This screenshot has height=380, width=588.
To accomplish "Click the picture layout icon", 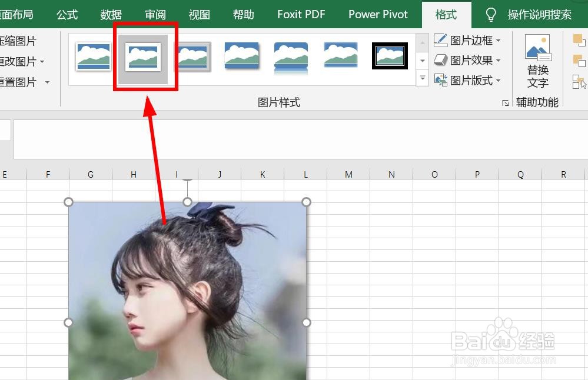I will click(x=441, y=80).
